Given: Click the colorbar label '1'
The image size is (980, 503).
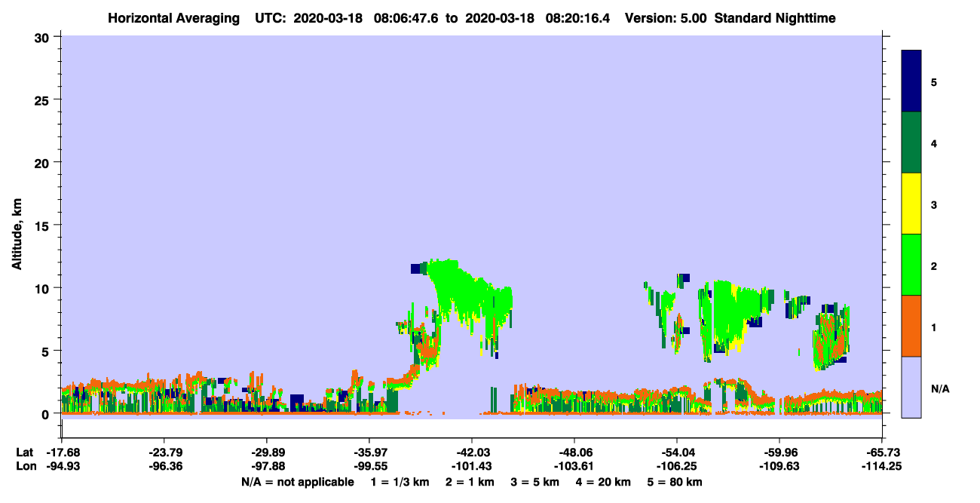Looking at the screenshot, I should tap(934, 327).
